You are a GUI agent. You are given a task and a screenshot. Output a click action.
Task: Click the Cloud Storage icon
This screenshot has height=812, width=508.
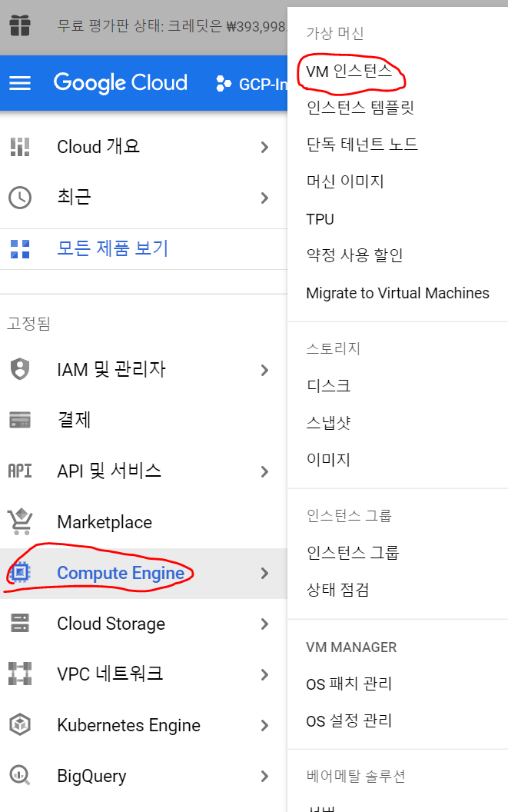pos(20,623)
